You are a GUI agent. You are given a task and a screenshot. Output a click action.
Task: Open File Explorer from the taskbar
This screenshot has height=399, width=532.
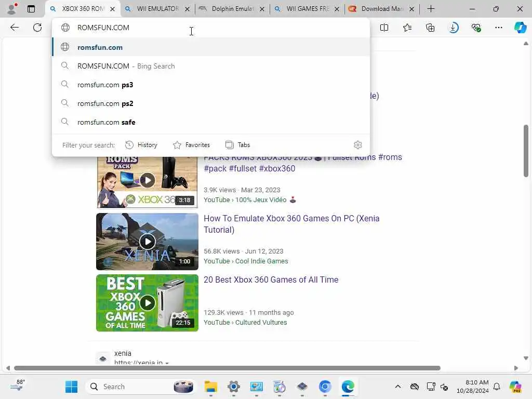(211, 387)
